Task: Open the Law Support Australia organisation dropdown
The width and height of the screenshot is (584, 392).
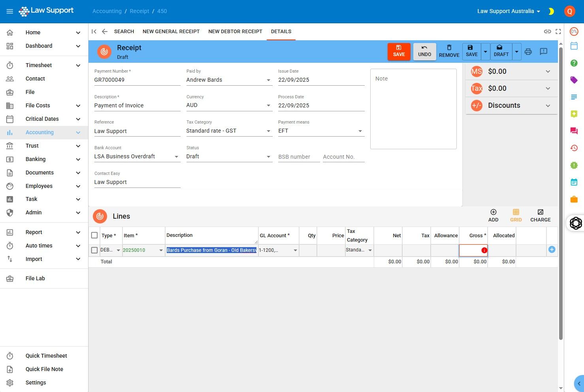Action: click(x=509, y=11)
